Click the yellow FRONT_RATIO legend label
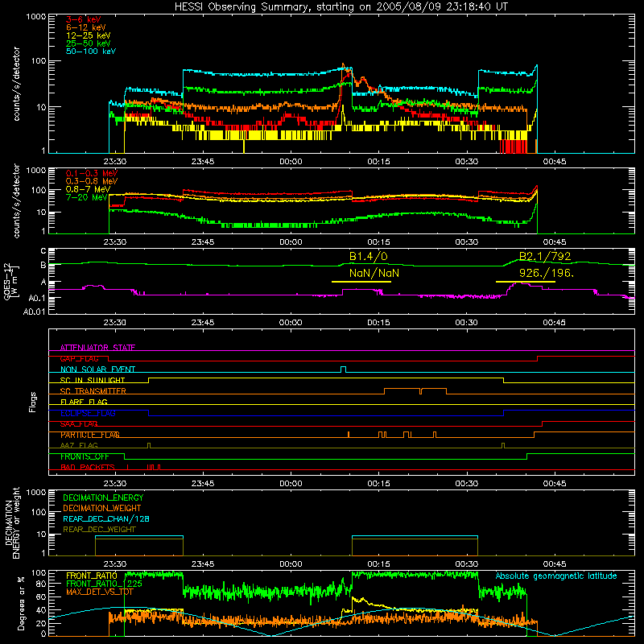Viewport: 644px width, 644px height. [x=92, y=576]
